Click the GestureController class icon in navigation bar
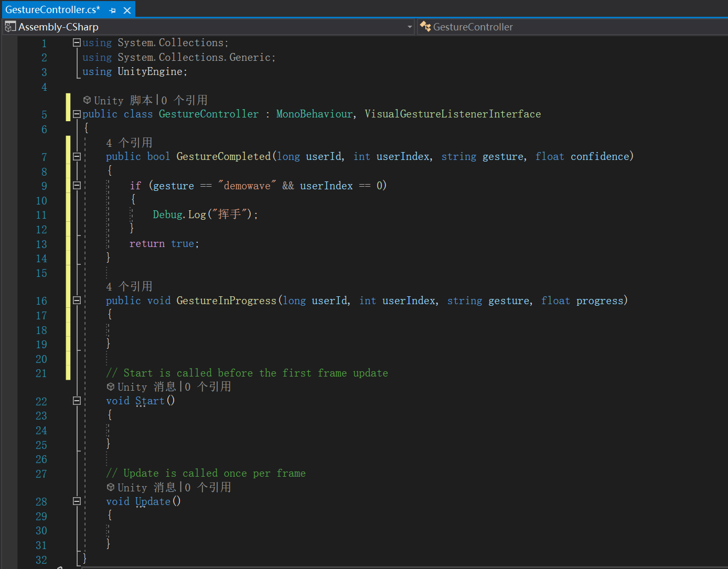The width and height of the screenshot is (728, 569). (426, 26)
